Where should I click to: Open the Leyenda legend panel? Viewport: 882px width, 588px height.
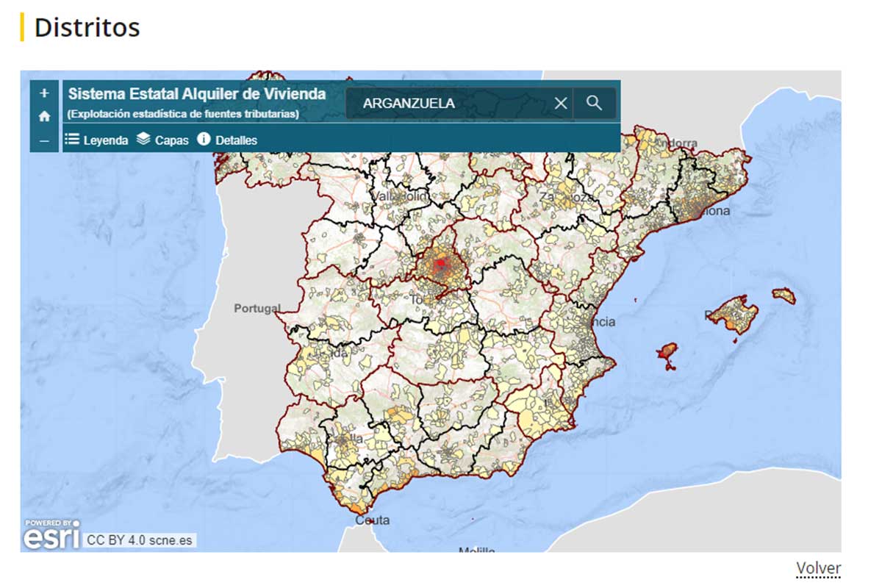(96, 140)
